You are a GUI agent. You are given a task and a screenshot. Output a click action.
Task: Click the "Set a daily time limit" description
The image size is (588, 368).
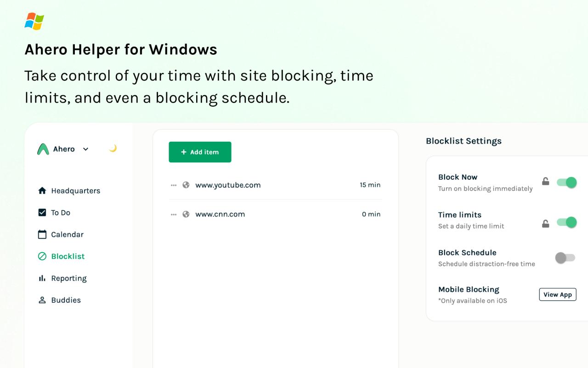click(x=471, y=226)
